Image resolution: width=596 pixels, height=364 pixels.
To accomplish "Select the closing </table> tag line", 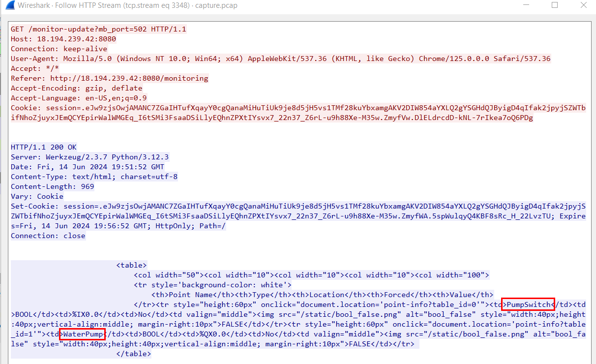I will (134, 354).
